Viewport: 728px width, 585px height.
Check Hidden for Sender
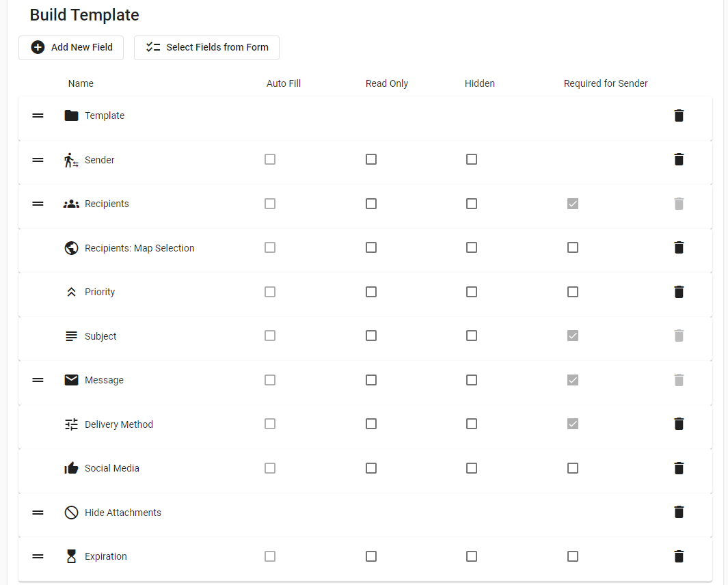pyautogui.click(x=471, y=159)
